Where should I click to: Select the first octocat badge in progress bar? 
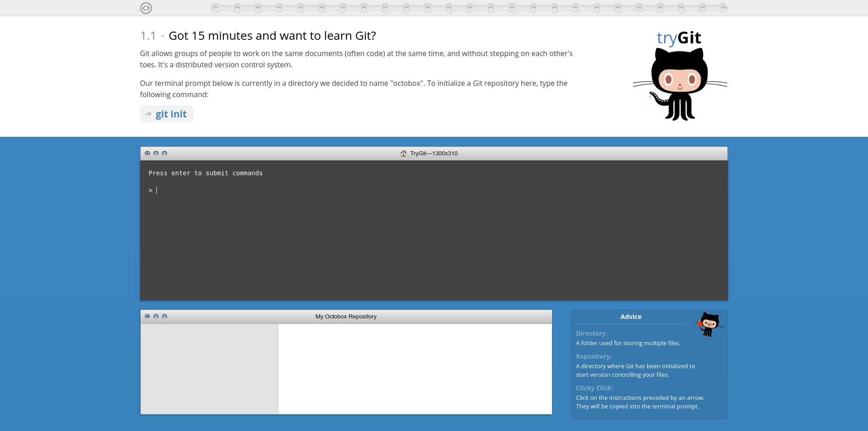tap(216, 8)
